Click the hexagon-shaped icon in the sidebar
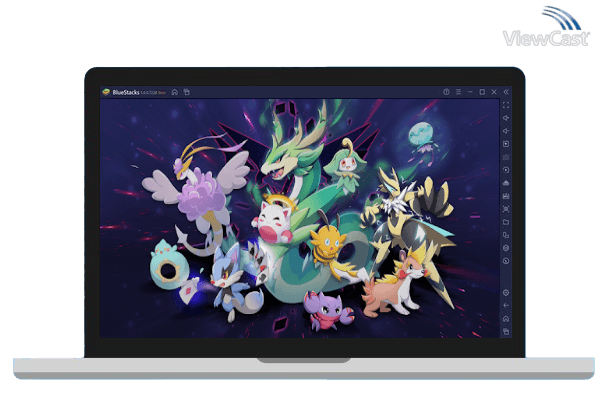Screen dimensions: 602x414 pos(506,248)
